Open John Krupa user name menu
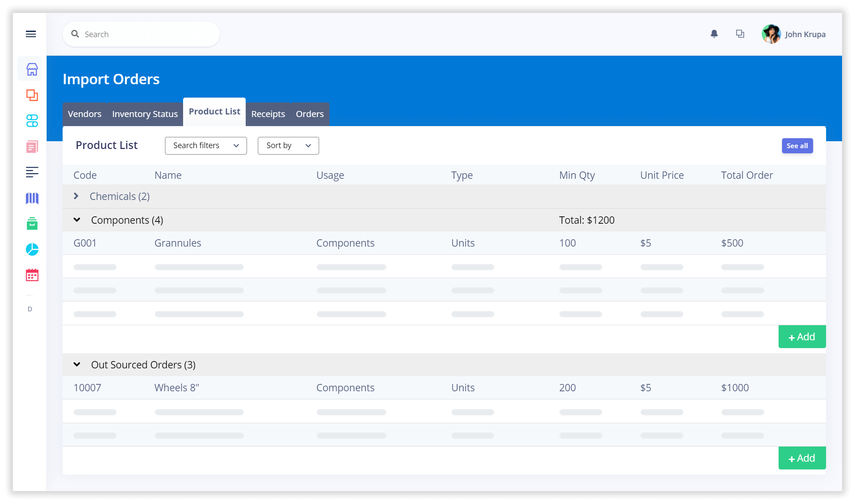 click(805, 34)
